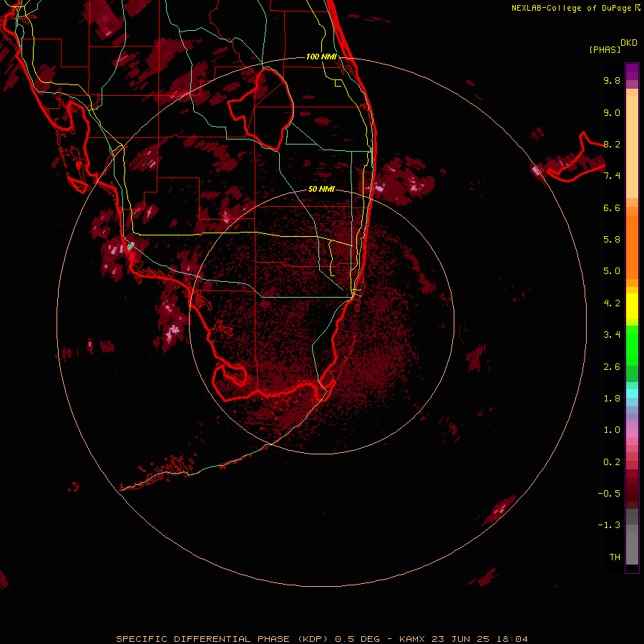The width and height of the screenshot is (644, 644).
Task: Click the 7.4 scale value
Action: pyautogui.click(x=612, y=176)
